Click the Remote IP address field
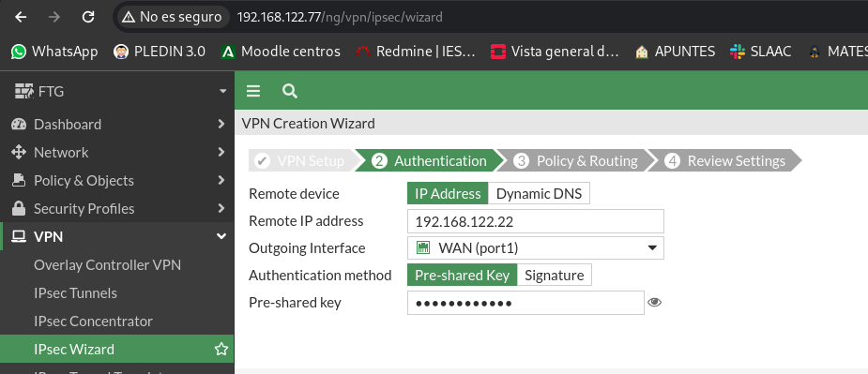Screen dimensions: 868x374 coord(535,221)
